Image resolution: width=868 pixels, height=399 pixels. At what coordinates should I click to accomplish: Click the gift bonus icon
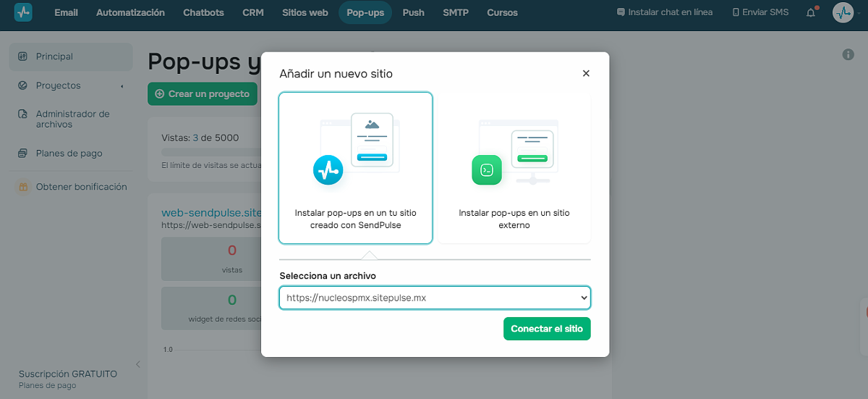pos(22,187)
